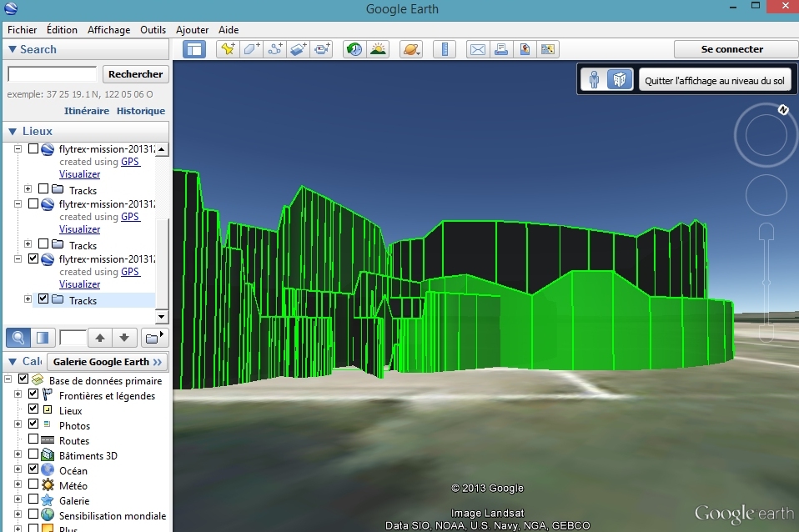Viewport: 799px width, 532px height.
Task: Record a tour with the camera icon
Action: (322, 49)
